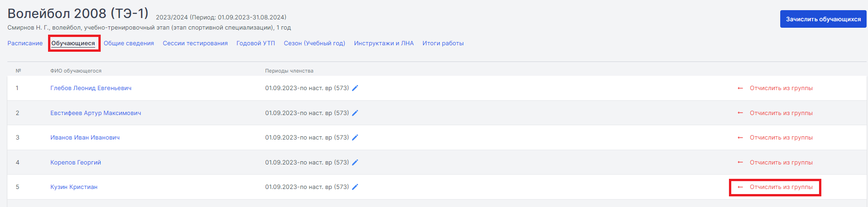Click red arrow icon in Глебов's row
The image size is (868, 207).
pyautogui.click(x=740, y=88)
